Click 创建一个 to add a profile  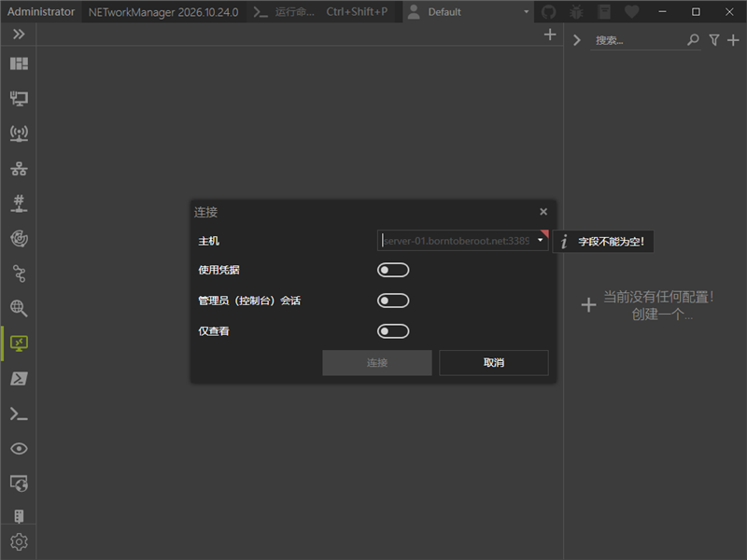662,315
